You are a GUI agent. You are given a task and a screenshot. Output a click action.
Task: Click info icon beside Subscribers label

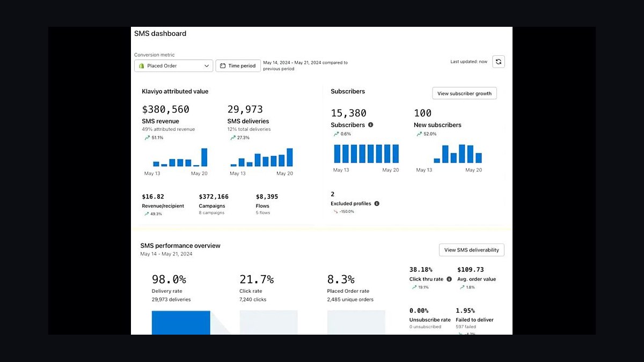370,125
